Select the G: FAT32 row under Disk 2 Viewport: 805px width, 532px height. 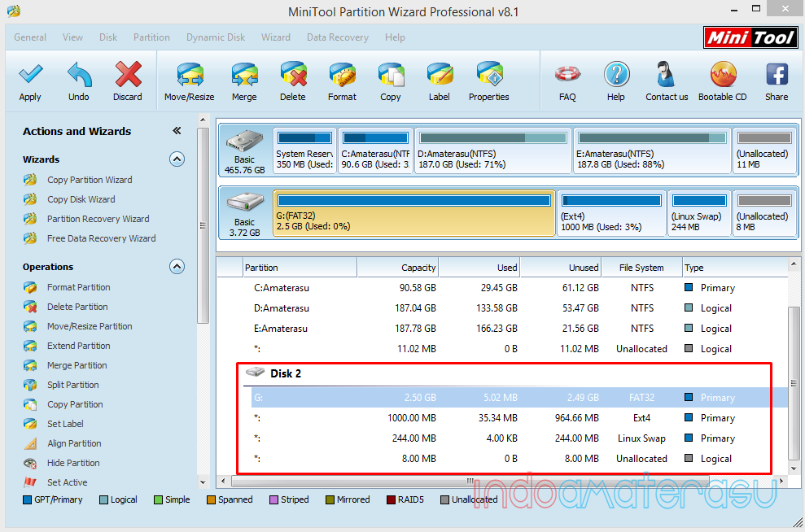tap(519, 398)
